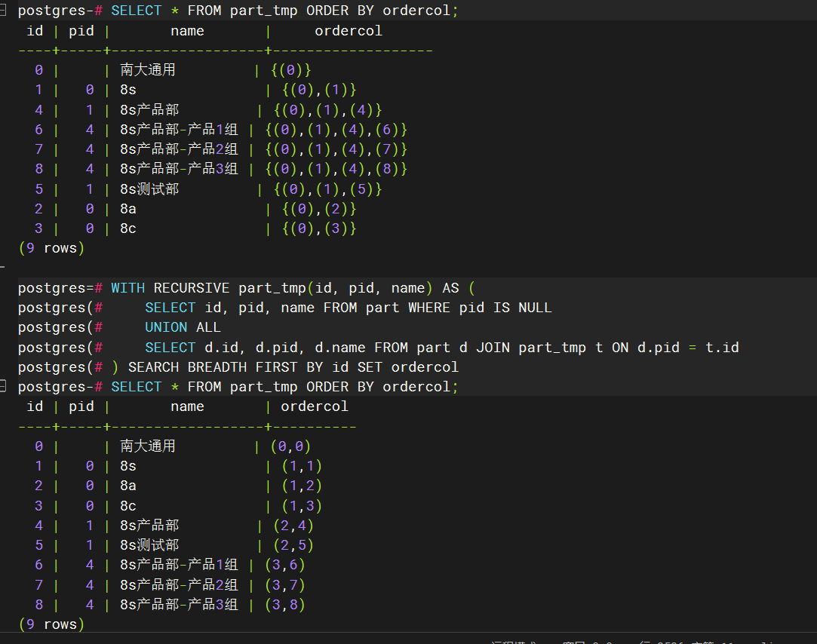
Task: Toggle fold marker on SELECT line after SEARCH BREADTH FIRST
Action: 2,386
